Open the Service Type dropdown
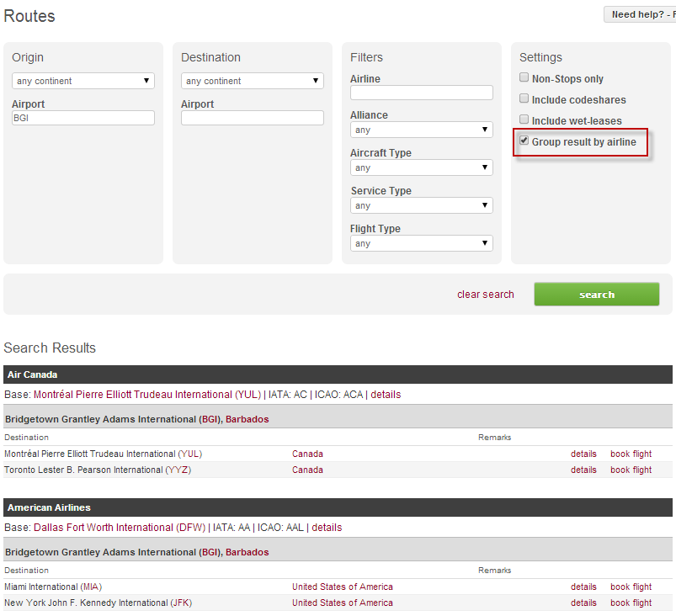The width and height of the screenshot is (676, 616). tap(422, 205)
